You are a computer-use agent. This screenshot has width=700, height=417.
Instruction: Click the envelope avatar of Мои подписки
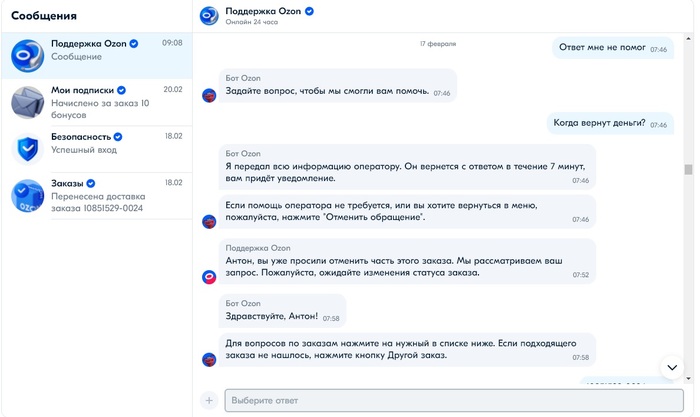(x=27, y=103)
